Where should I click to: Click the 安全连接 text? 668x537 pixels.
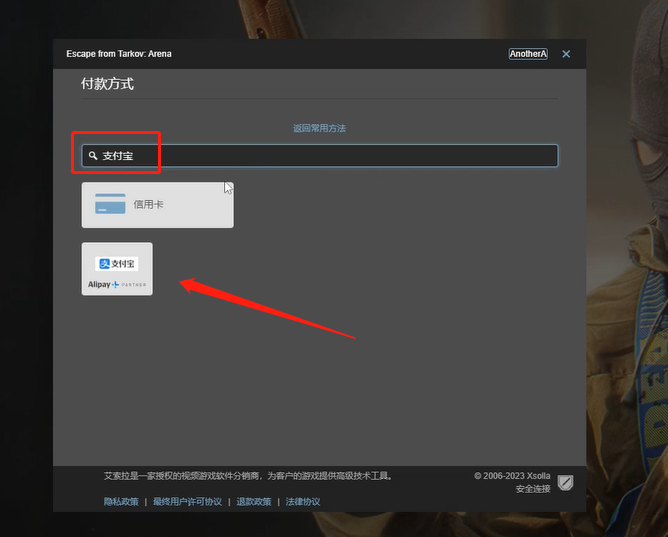(x=533, y=489)
